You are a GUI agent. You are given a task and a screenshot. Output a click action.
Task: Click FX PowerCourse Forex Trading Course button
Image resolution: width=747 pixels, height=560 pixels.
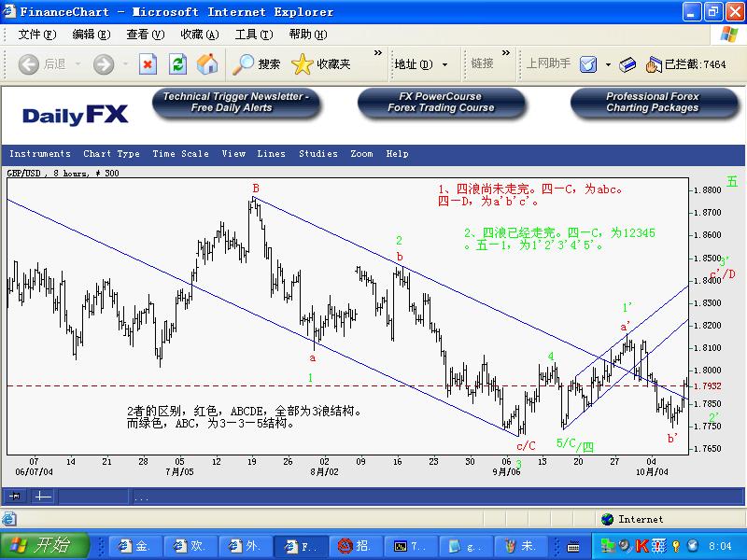click(441, 103)
